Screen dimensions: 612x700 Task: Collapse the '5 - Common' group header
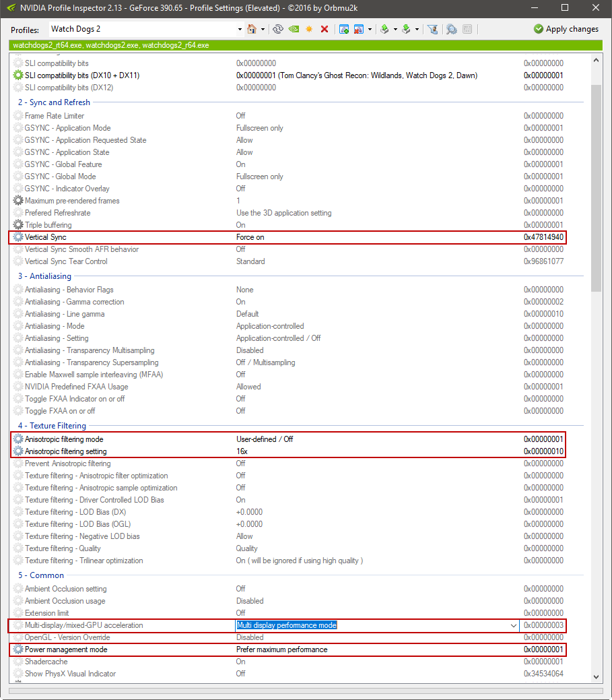click(41, 575)
